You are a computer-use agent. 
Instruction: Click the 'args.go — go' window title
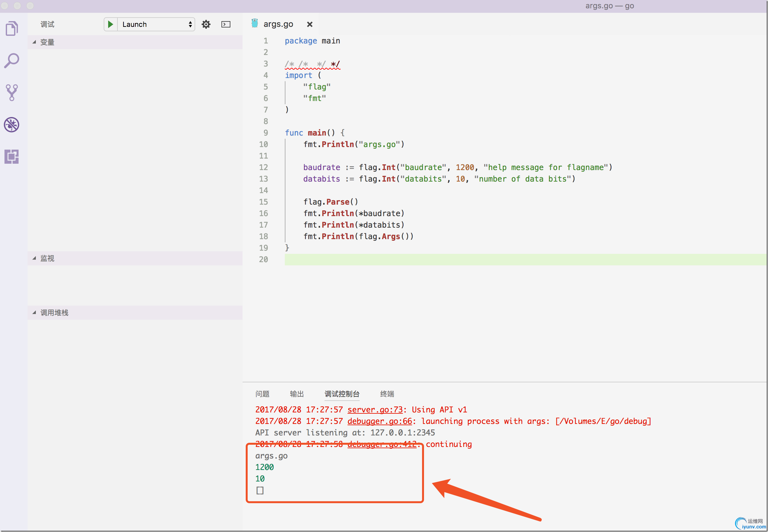point(610,6)
